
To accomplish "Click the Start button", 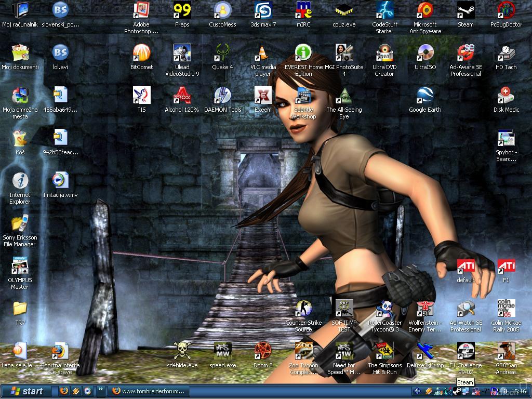I will pyautogui.click(x=26, y=391).
